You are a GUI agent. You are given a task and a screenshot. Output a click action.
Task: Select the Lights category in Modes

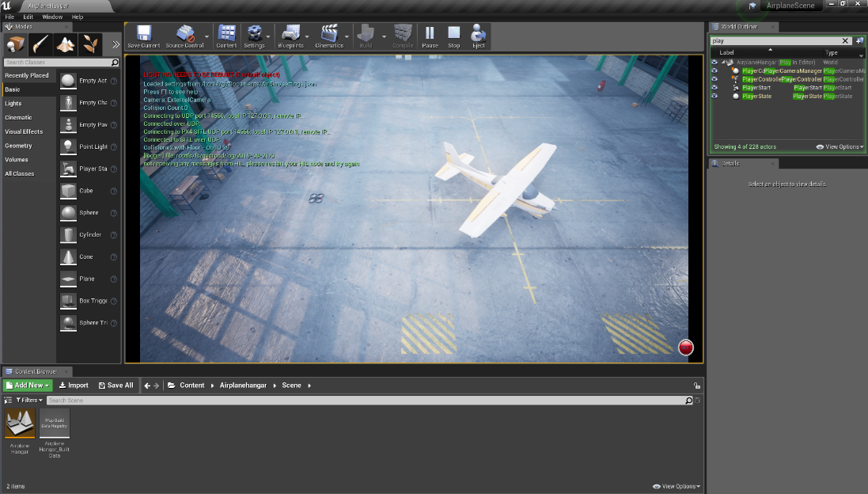pos(13,104)
